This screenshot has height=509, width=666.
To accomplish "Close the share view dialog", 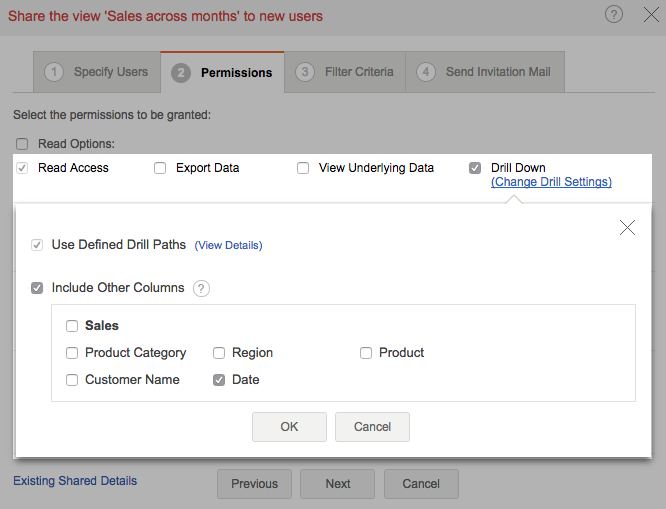I will point(647,14).
